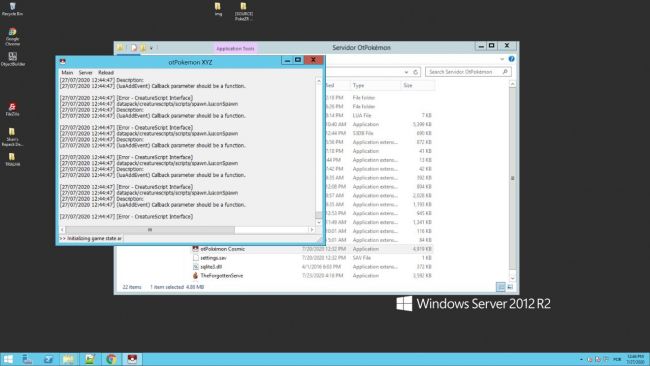
Task: Click the console horizontal scroll-left arrow
Action: 62,230
